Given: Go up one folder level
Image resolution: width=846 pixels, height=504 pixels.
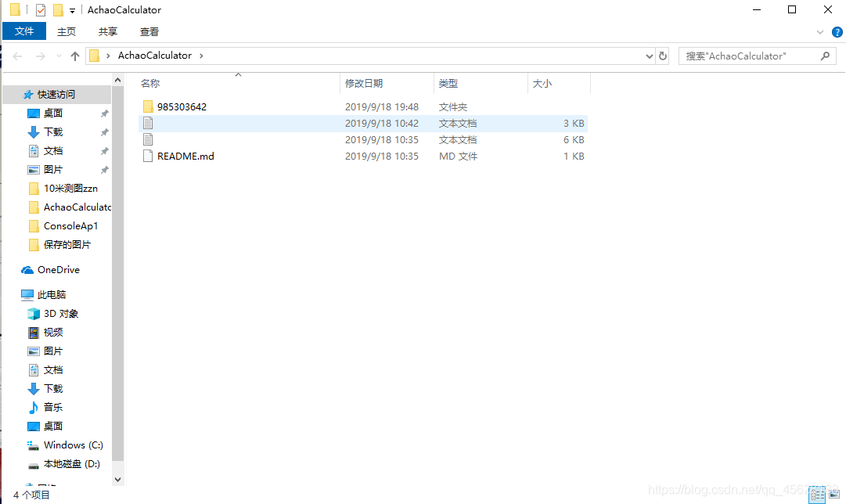Looking at the screenshot, I should coord(75,56).
